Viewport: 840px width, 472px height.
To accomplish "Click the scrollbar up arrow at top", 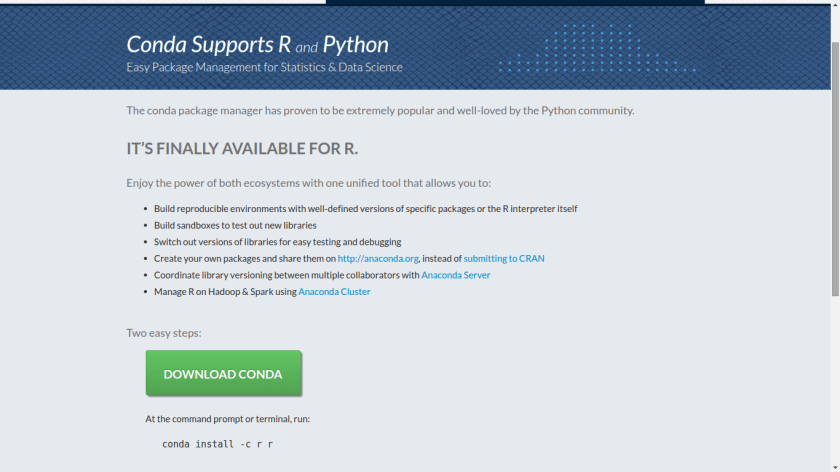I will pyautogui.click(x=835, y=6).
